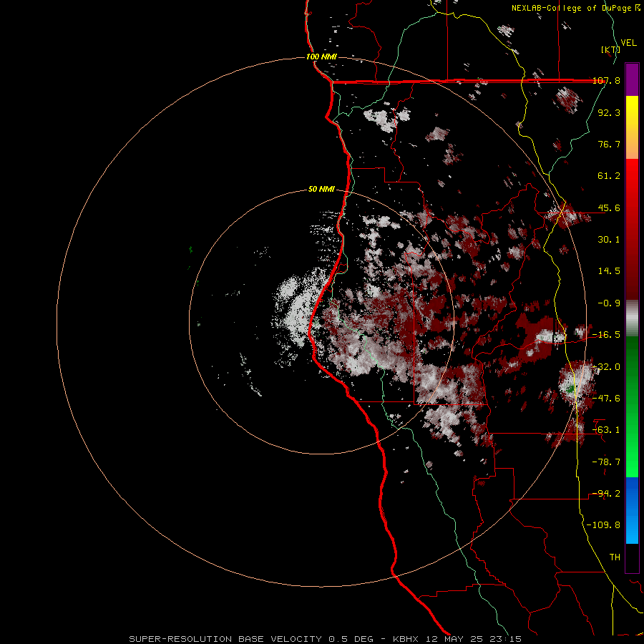Click the -94.2 velocity scale value
The width and height of the screenshot is (644, 644).
click(x=606, y=493)
